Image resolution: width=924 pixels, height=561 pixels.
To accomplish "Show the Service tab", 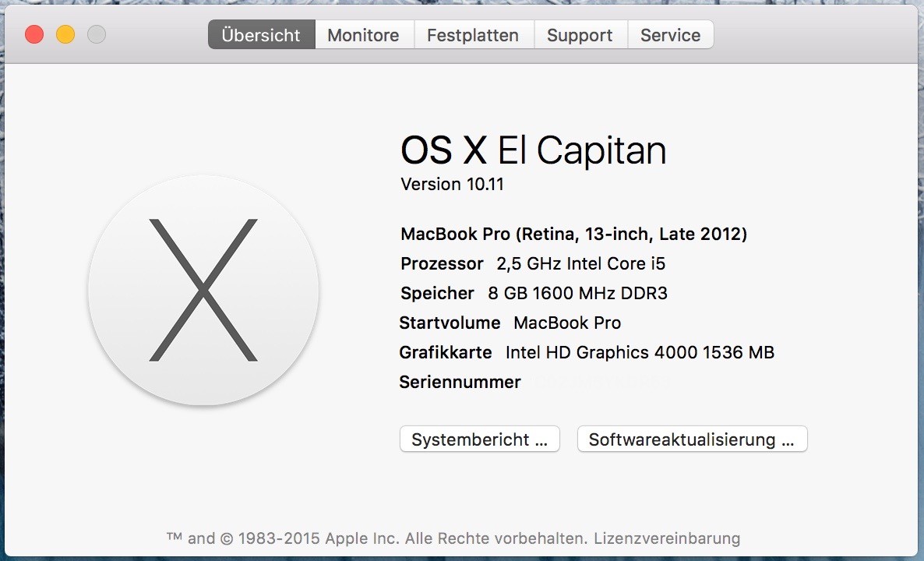I will pos(670,35).
